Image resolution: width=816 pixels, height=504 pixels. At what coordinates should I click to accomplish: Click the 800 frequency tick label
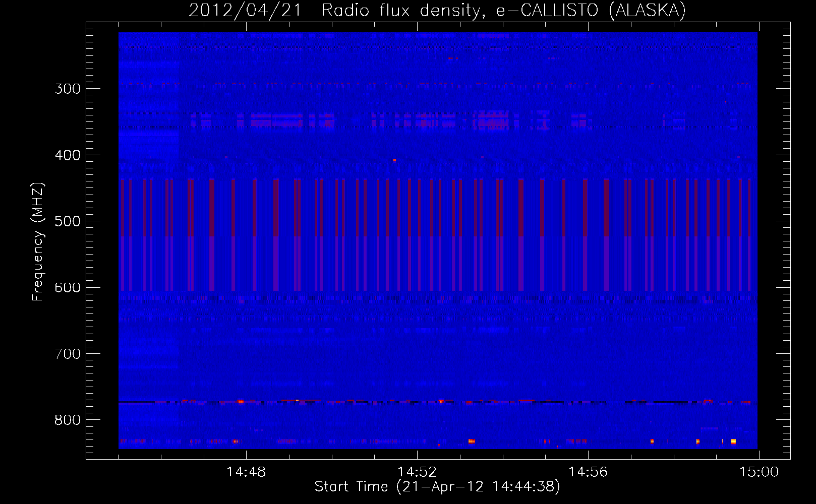(68, 420)
